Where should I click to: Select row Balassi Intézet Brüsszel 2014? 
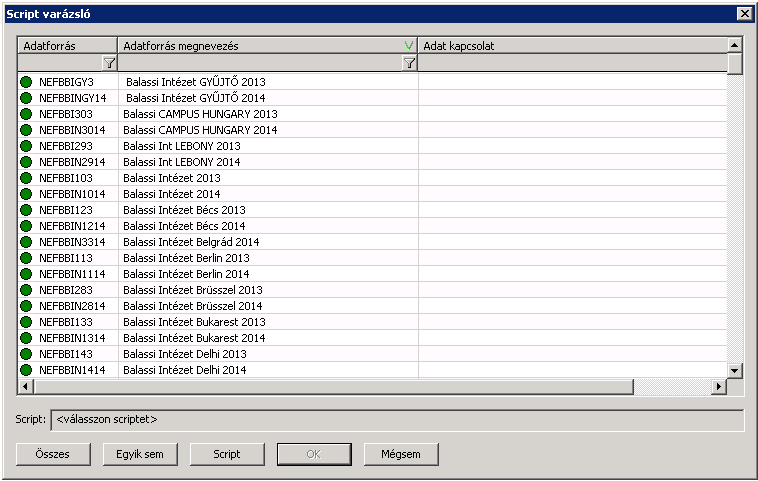point(373,306)
